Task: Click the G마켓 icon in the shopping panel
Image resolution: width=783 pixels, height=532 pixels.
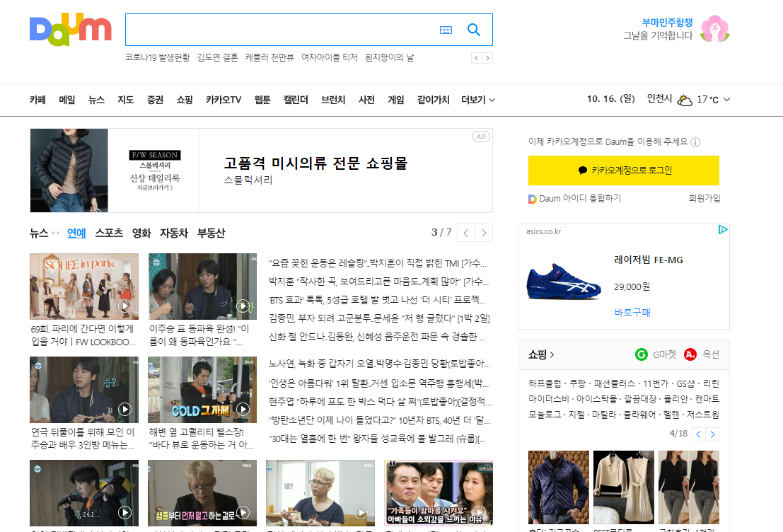Action: [642, 354]
